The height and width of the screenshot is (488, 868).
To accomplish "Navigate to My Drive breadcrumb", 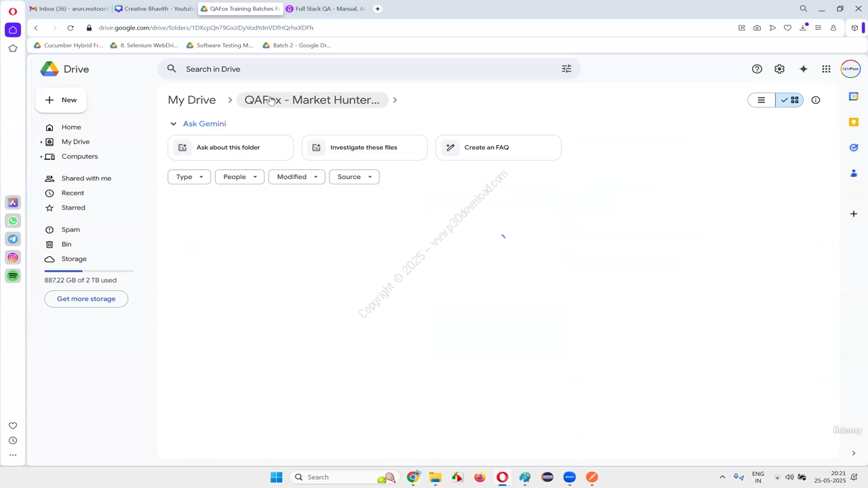I will pyautogui.click(x=192, y=100).
